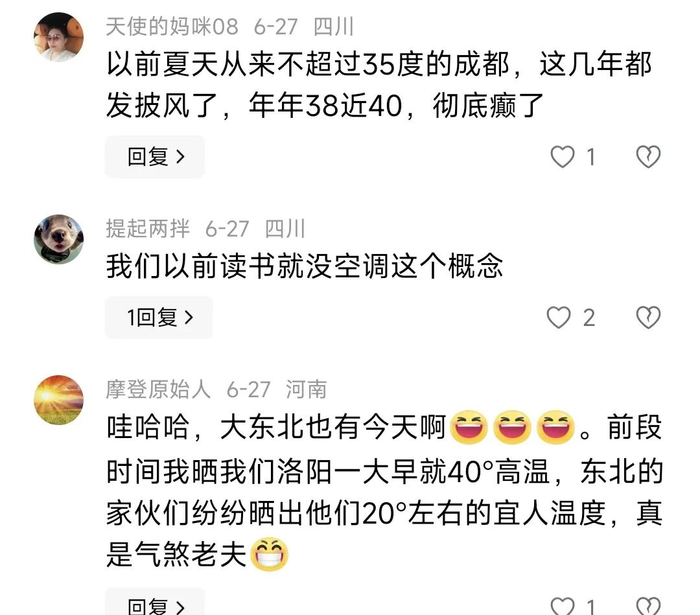Open 天使的妈咪08's profile avatar
The width and height of the screenshot is (700, 615).
click(x=58, y=37)
